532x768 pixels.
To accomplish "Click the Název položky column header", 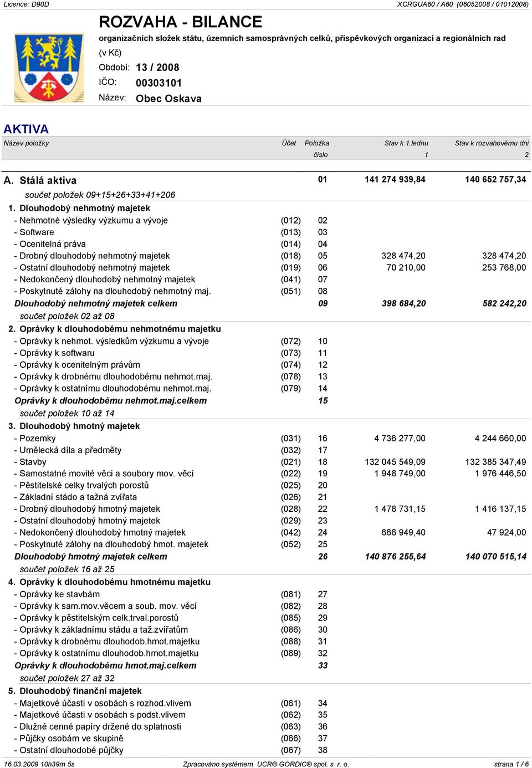I will 26,143.
